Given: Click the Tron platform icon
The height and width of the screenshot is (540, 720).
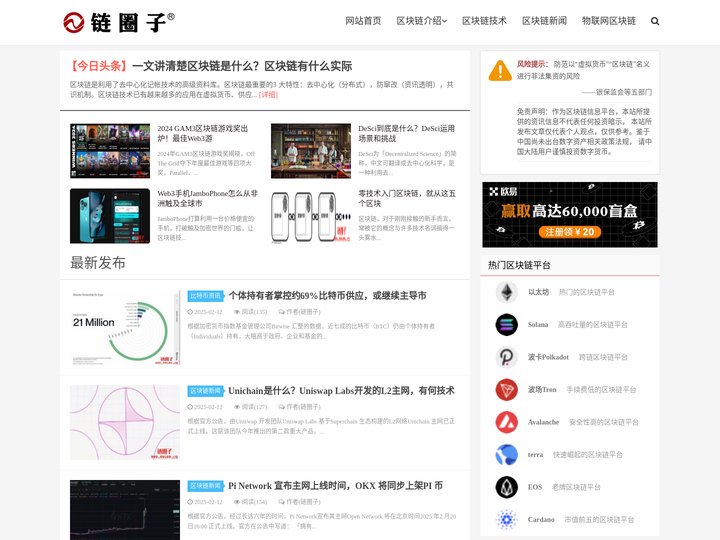Looking at the screenshot, I should coord(506,389).
